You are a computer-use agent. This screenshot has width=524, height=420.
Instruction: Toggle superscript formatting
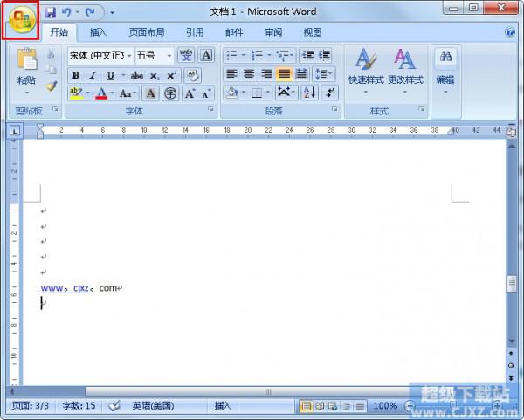click(171, 75)
